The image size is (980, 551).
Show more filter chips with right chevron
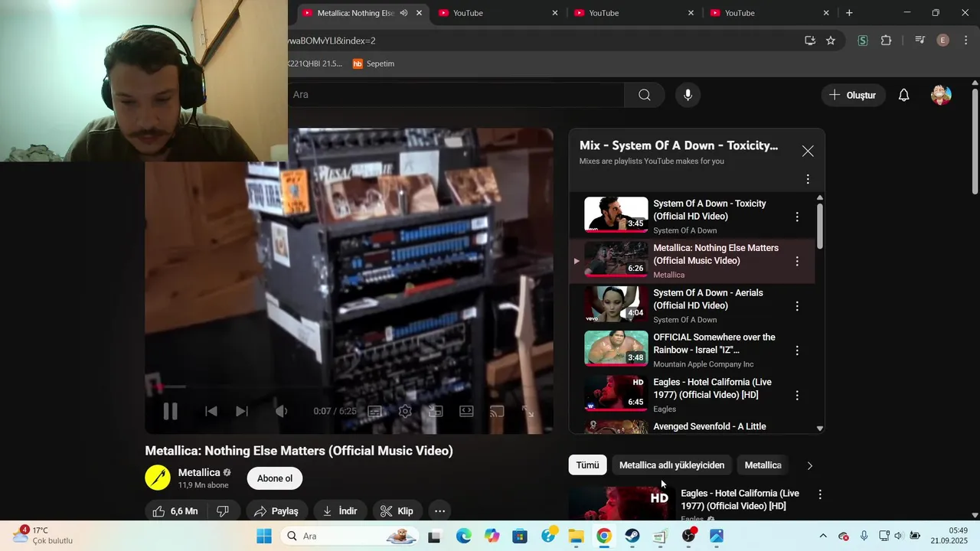coord(809,465)
